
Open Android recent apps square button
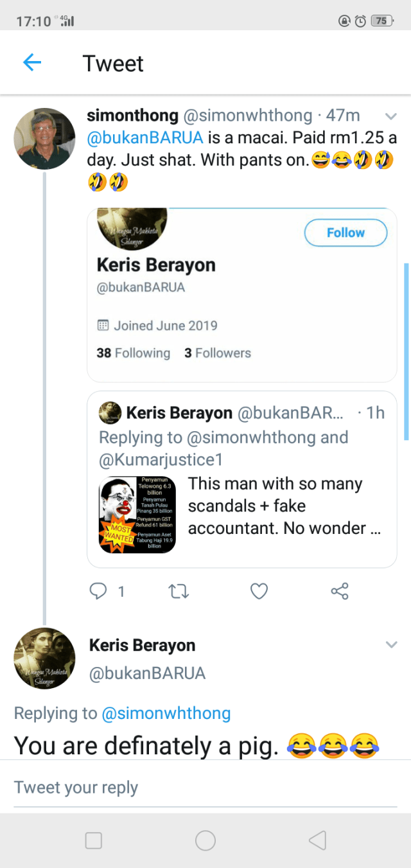94,840
